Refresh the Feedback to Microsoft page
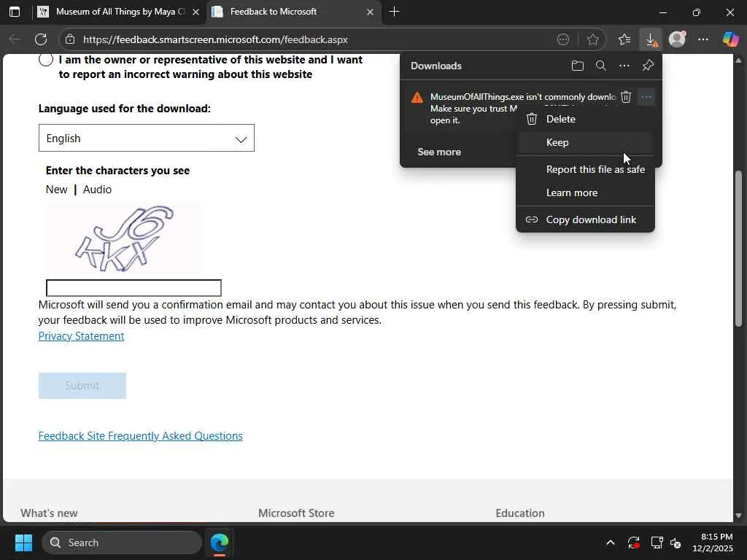747x560 pixels. click(41, 39)
